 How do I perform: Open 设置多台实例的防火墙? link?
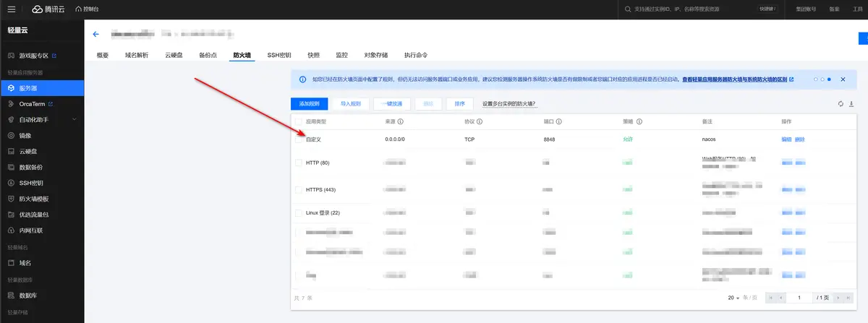509,103
